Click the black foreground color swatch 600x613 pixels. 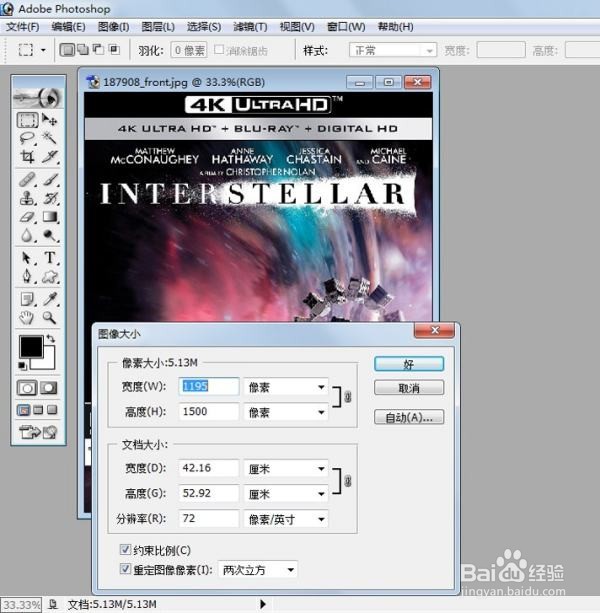click(x=30, y=346)
